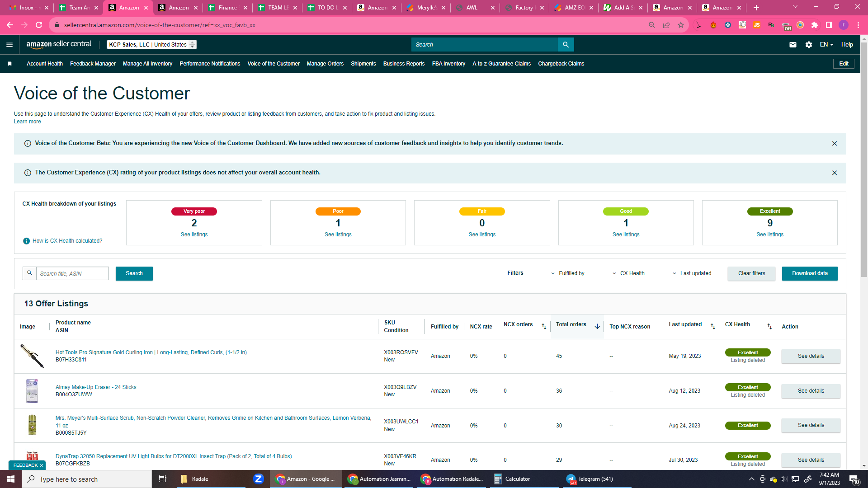See listings under Excellent
The height and width of the screenshot is (488, 868).
(x=770, y=235)
